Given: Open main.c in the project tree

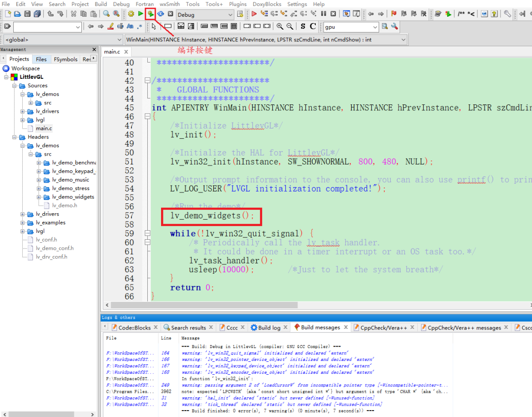Looking at the screenshot, I should [x=43, y=128].
